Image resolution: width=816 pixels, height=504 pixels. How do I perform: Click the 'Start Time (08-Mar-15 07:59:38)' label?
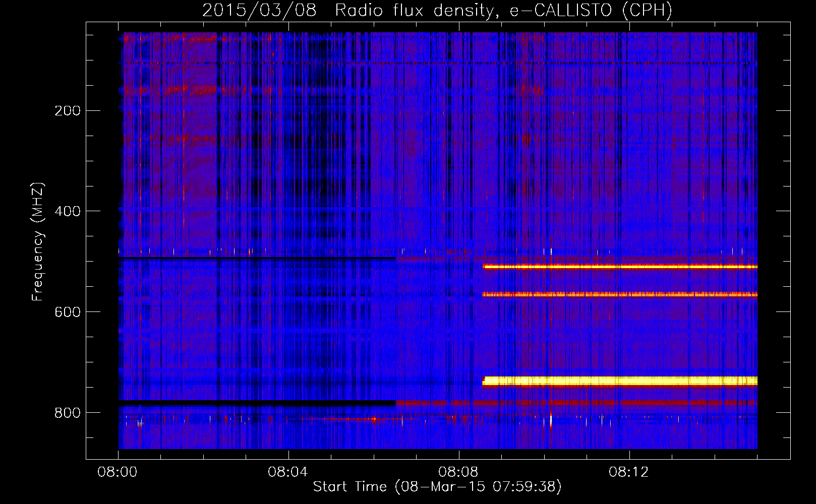pos(437,487)
